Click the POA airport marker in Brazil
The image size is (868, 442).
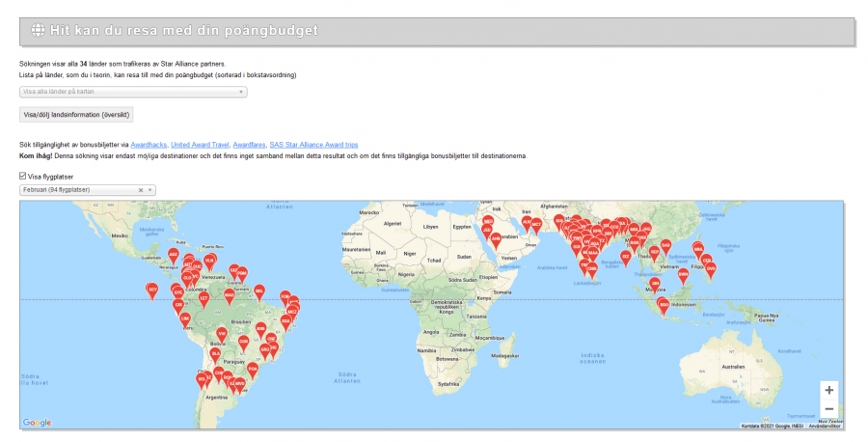coord(253,368)
